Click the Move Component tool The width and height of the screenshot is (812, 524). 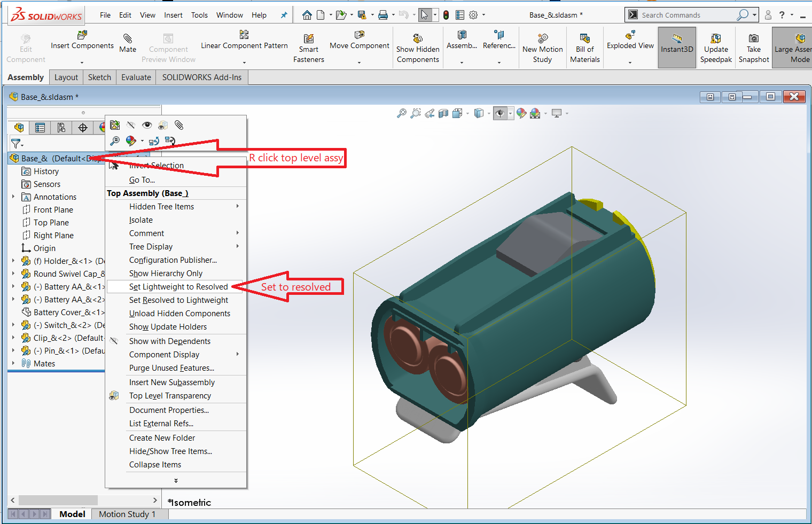pyautogui.click(x=360, y=41)
